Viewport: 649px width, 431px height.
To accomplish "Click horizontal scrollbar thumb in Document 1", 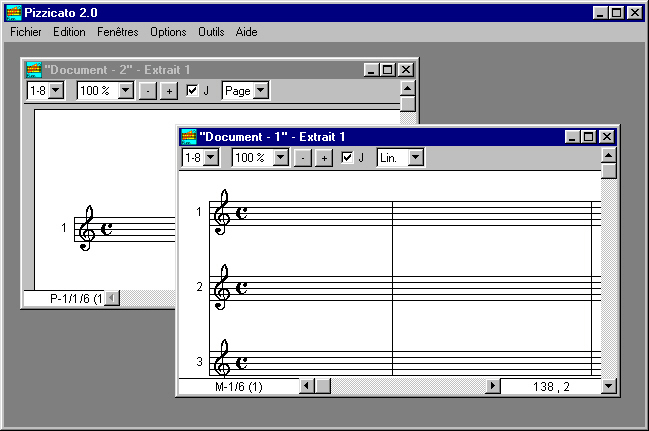I will (x=323, y=386).
